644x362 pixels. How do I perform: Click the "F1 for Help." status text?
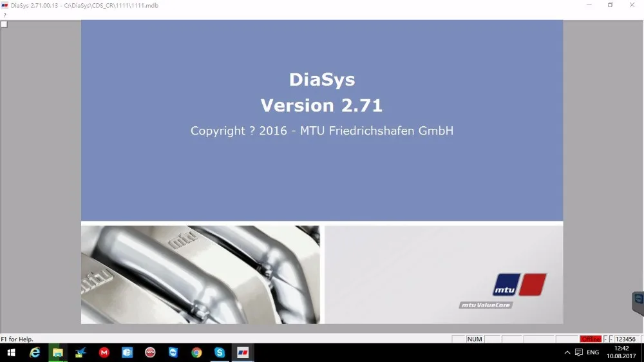pos(17,339)
